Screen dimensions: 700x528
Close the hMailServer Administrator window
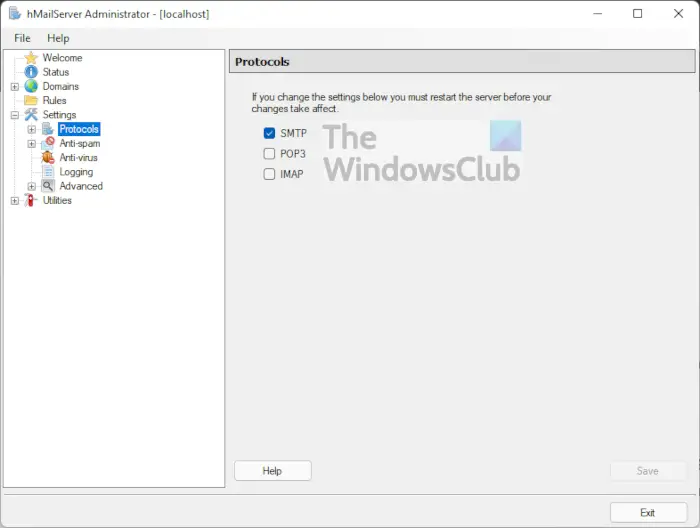pyautogui.click(x=679, y=14)
